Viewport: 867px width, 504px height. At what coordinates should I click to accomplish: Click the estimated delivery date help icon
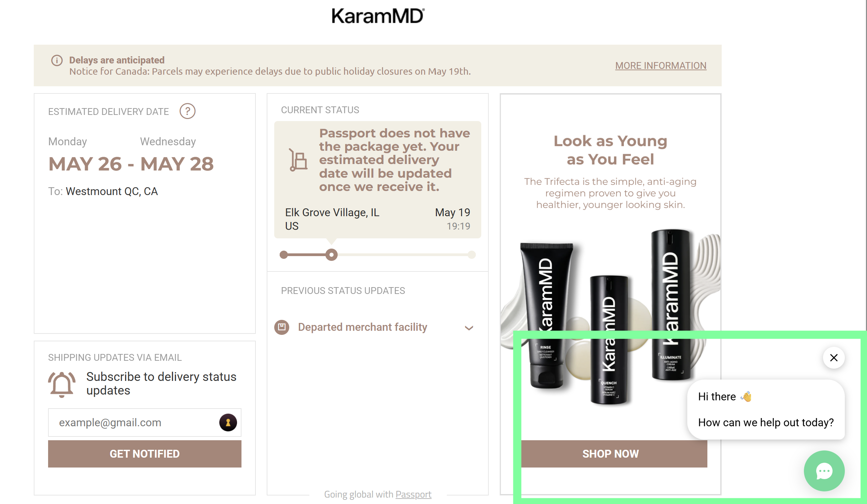coord(188,111)
